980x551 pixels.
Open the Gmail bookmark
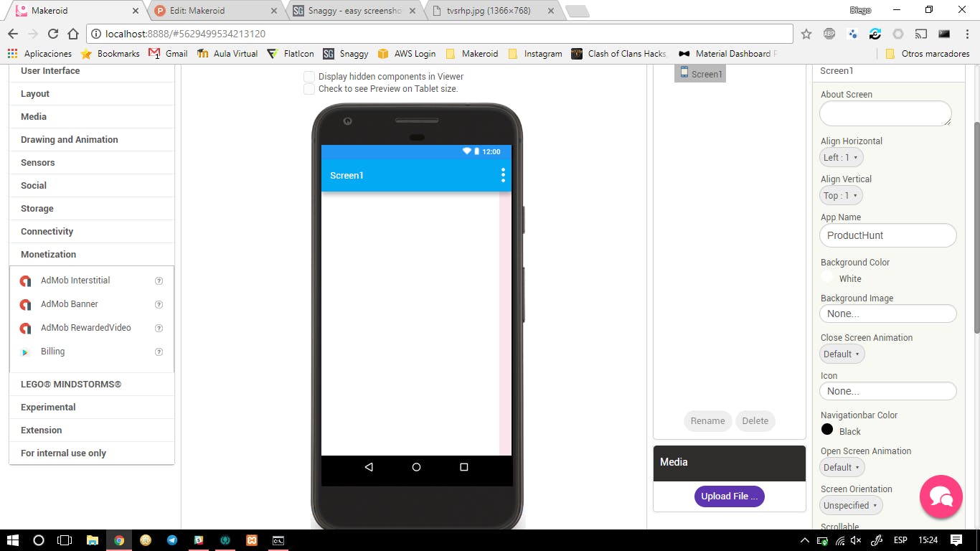[168, 54]
